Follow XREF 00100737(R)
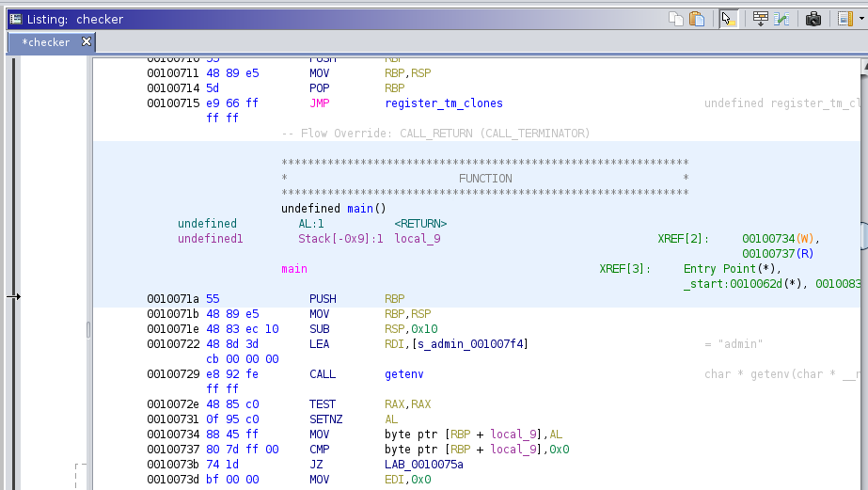This screenshot has height=490, width=868. (x=777, y=254)
